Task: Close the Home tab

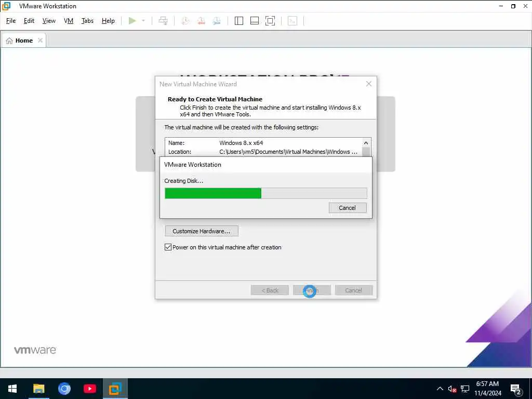Action: (40, 41)
